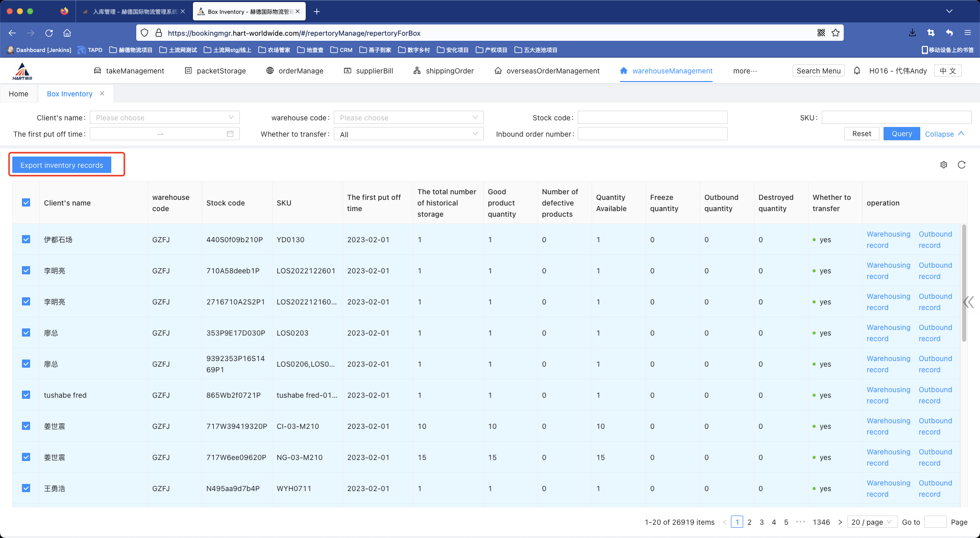This screenshot has width=980, height=538.
Task: Uncheck the row for stock code 440S0f09b210P
Action: (26, 239)
